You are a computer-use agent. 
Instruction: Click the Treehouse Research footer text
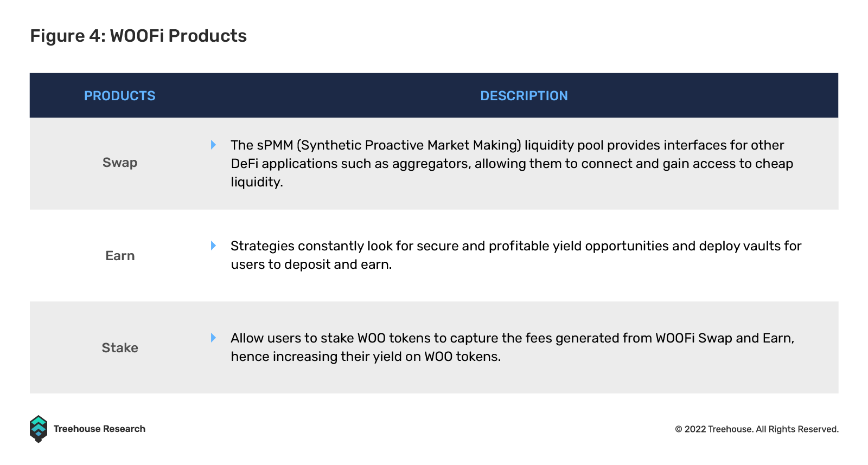pos(99,429)
